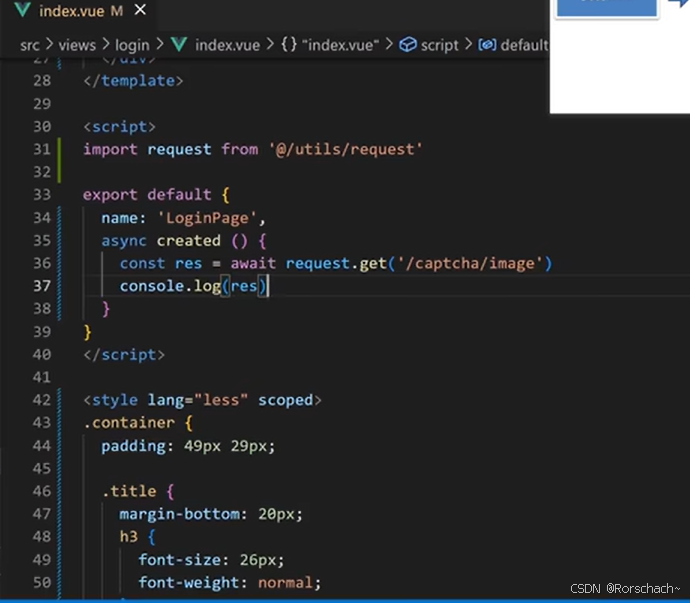This screenshot has width=690, height=603.
Task: Click the closing </script> tag
Action: [124, 355]
